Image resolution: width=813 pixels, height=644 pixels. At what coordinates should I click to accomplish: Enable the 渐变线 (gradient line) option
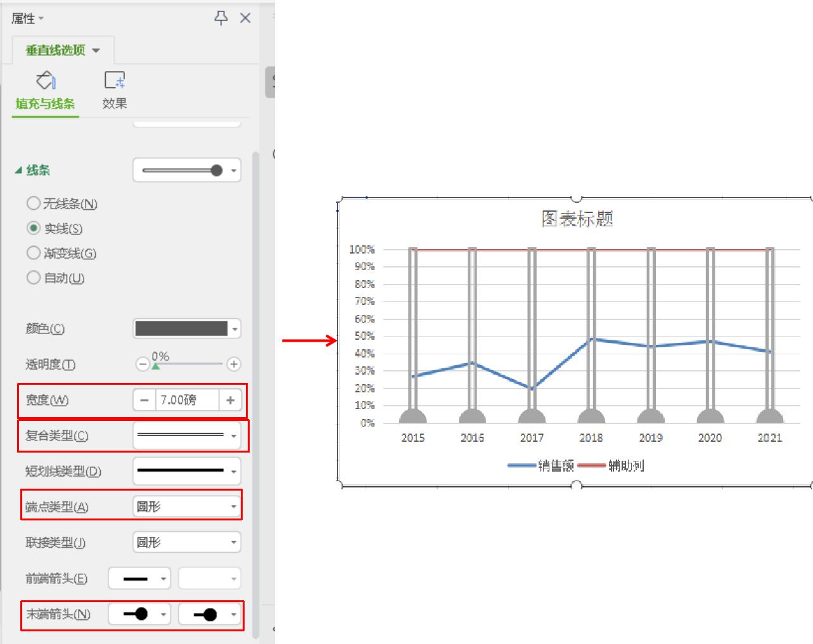point(34,253)
